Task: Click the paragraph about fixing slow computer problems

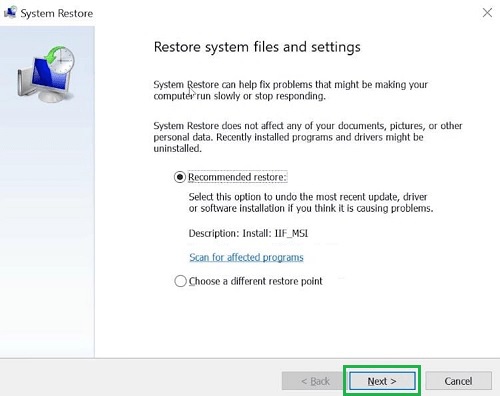Action: coord(290,90)
